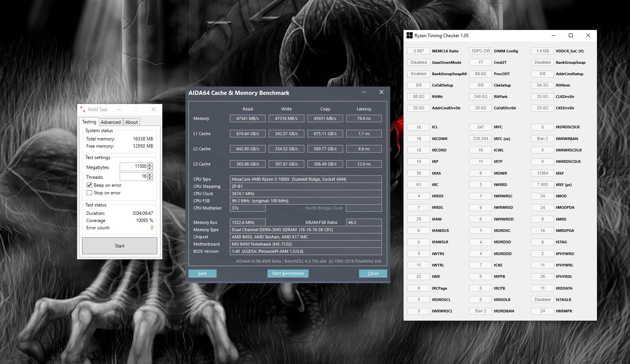Select Memory Read value 47541 MB/s
Screen dimensions: 630x364
point(248,118)
